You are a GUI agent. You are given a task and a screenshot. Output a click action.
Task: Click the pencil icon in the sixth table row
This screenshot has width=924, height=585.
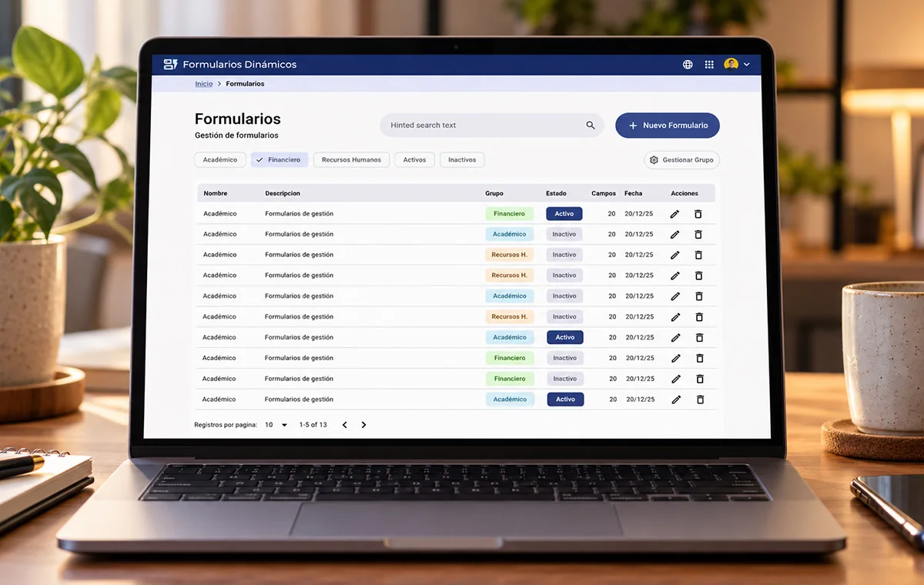tap(675, 316)
